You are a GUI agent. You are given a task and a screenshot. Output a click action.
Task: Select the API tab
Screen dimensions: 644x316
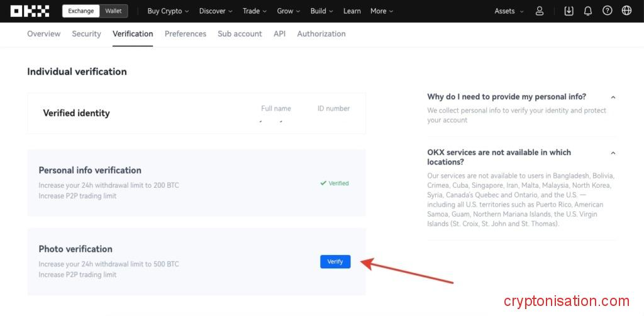tap(279, 34)
